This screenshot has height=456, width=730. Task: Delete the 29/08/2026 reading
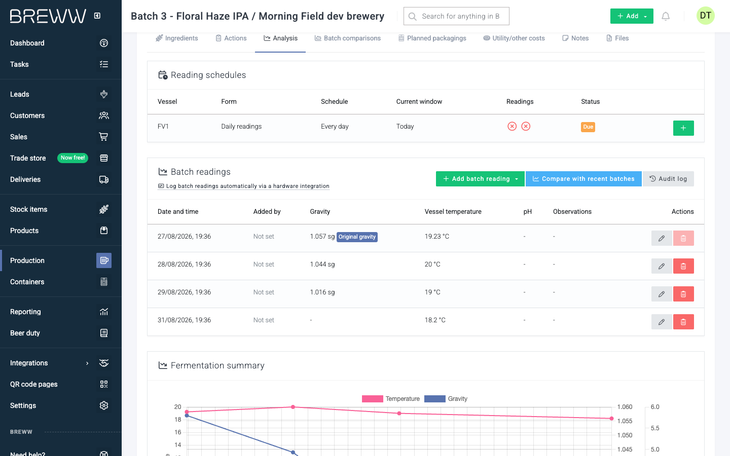pos(683,294)
